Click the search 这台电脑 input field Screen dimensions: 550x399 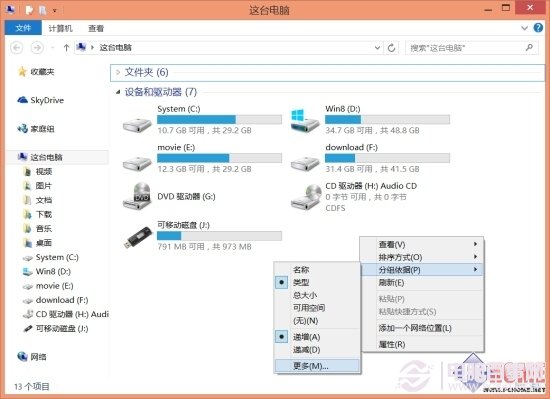[472, 47]
